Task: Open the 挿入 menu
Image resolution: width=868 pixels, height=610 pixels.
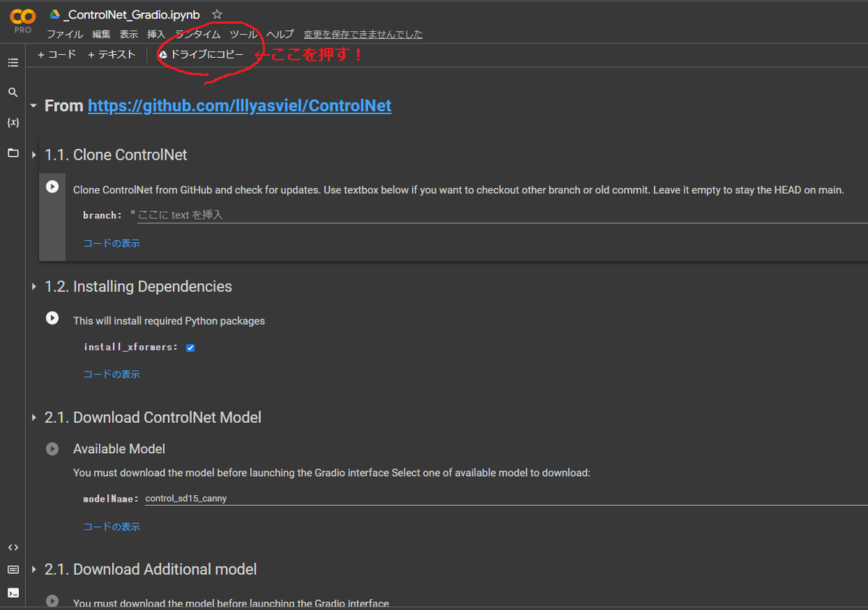Action: [x=156, y=34]
